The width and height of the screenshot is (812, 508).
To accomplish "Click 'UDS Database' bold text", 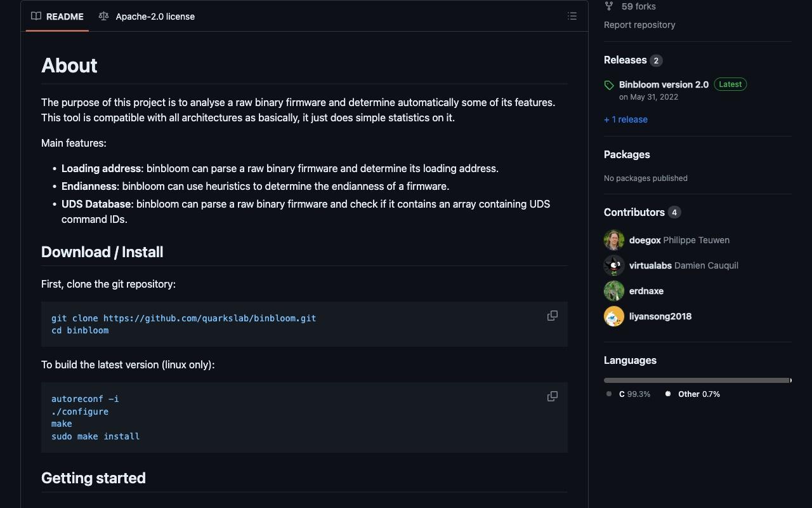I will pos(96,204).
